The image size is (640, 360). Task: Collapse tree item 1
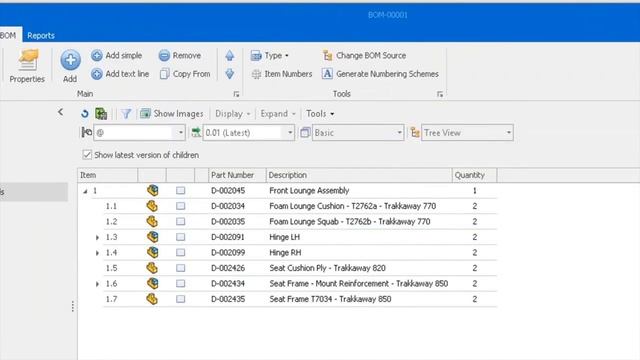(x=85, y=191)
